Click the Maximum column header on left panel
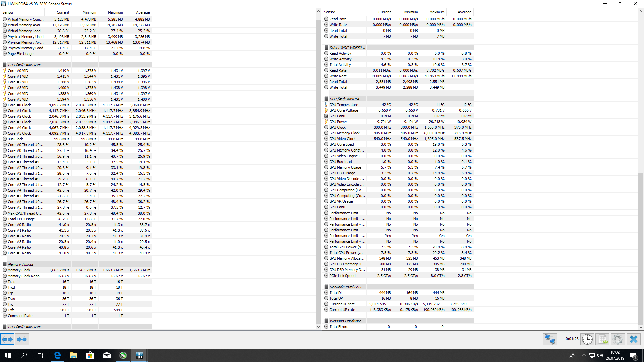The width and height of the screenshot is (644, 362). (x=115, y=12)
